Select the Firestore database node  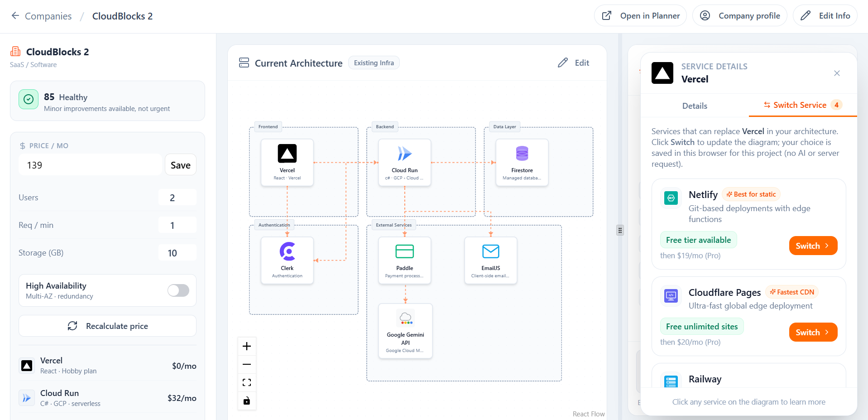click(522, 162)
